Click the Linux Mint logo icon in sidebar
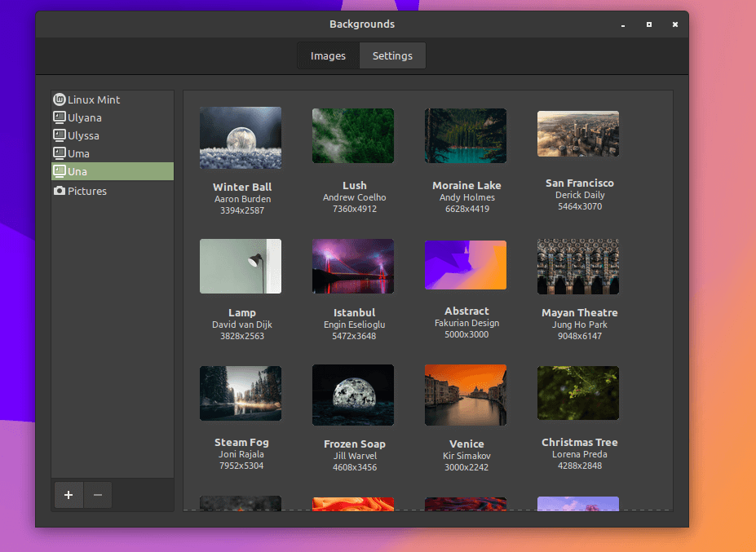The height and width of the screenshot is (552, 756). pyautogui.click(x=59, y=99)
